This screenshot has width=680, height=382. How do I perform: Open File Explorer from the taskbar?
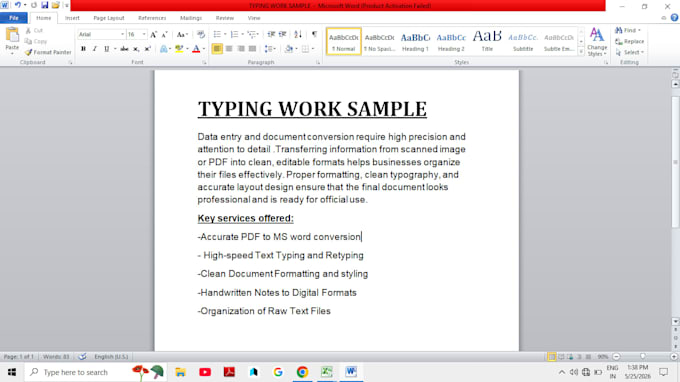[180, 372]
